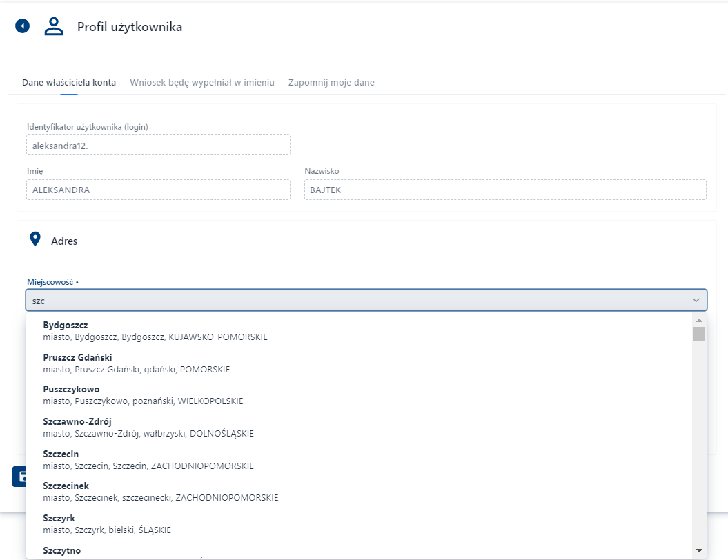The width and height of the screenshot is (728, 560).
Task: Click the user profile icon
Action: pyautogui.click(x=54, y=26)
